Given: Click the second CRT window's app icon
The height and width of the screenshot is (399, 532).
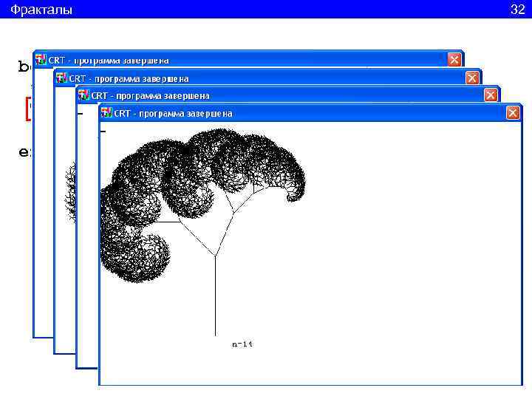Looking at the screenshot, I should 83,95.
